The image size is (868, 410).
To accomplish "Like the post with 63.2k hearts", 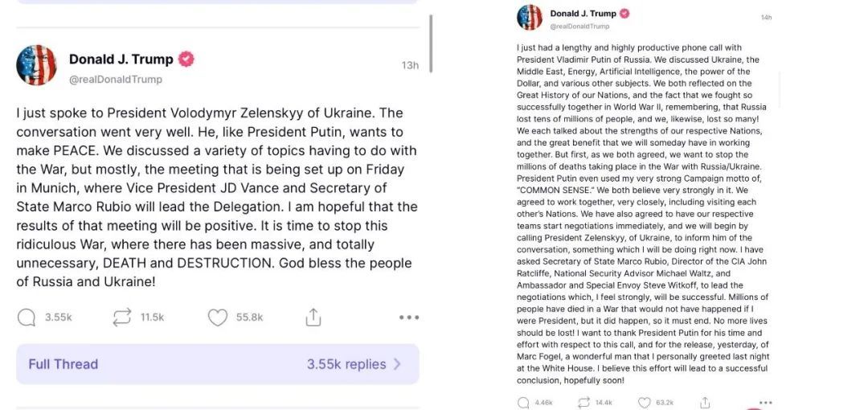I will (x=644, y=402).
